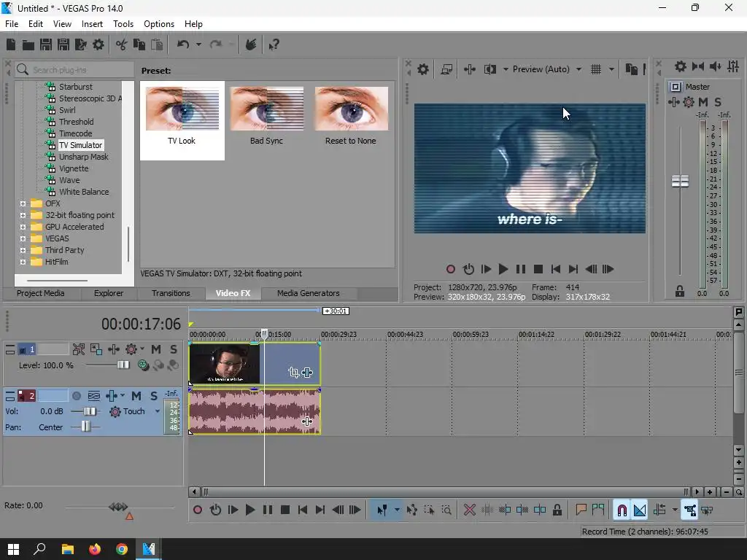Click the timeline record button
Viewport: 747px width, 560px height.
[197, 510]
